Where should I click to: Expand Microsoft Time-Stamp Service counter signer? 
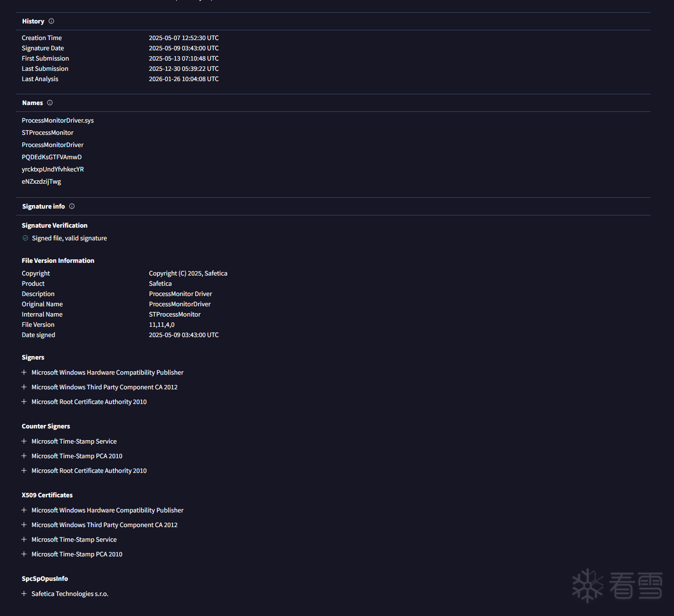24,441
